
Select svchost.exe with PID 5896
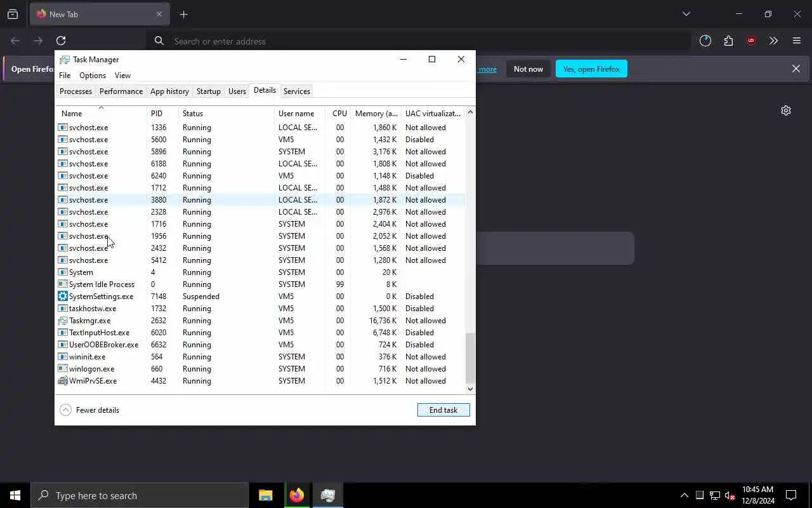(260, 152)
